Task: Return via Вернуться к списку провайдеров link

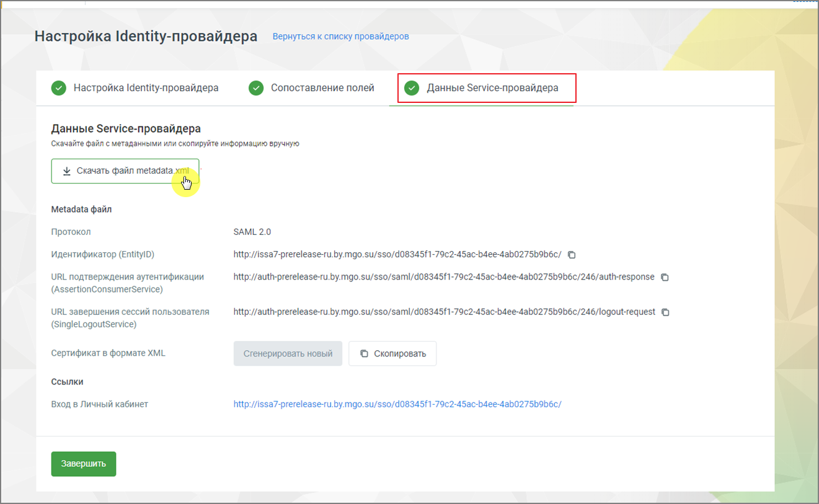Action: 340,37
